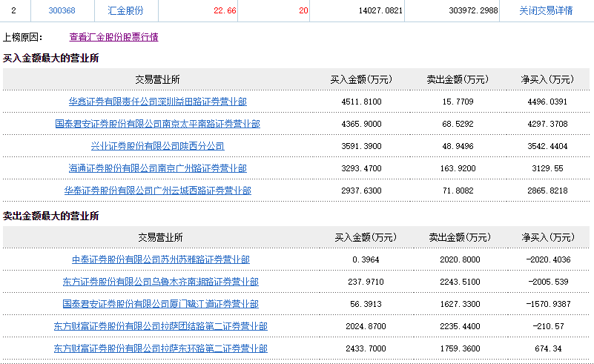Select 兴业证券 陕西分公司 link
594x364 pixels.
coord(157,146)
